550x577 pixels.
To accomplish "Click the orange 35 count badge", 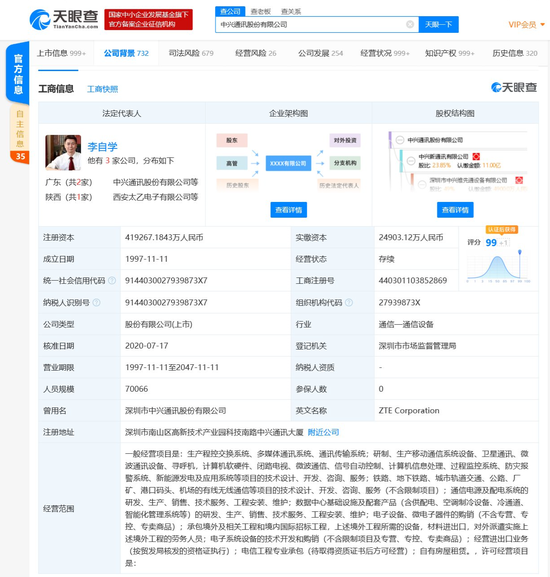I will coord(20,157).
